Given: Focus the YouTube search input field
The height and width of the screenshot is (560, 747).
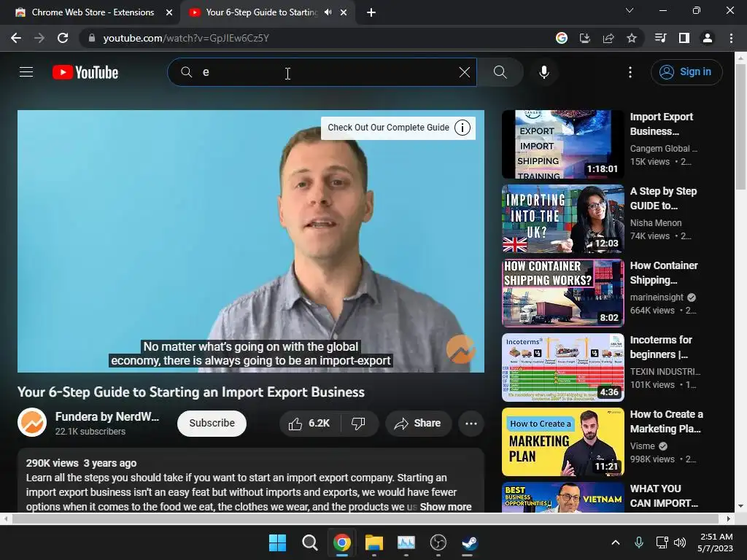Looking at the screenshot, I should (322, 72).
